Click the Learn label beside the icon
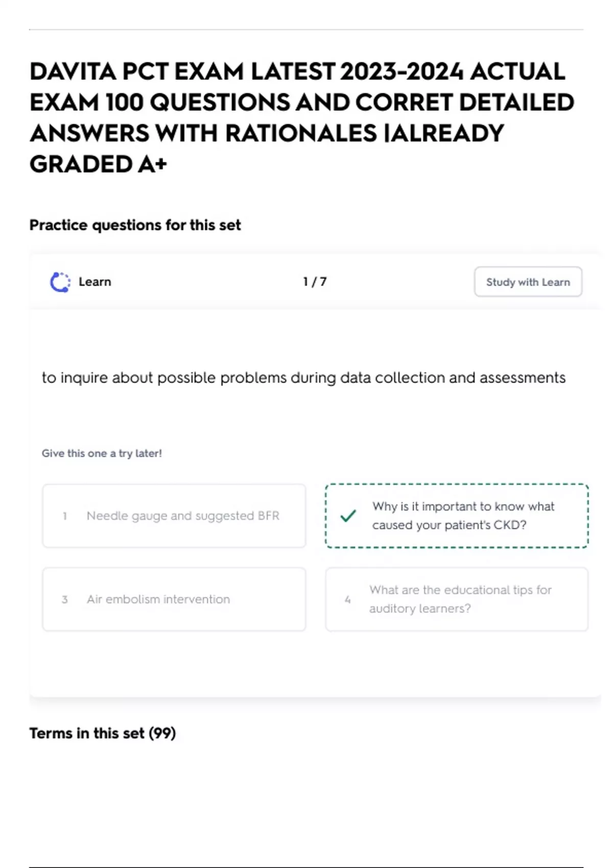This screenshot has height=868, width=613. tap(95, 282)
